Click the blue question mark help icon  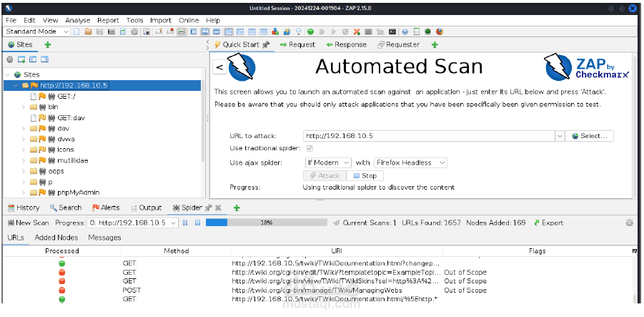(x=405, y=31)
